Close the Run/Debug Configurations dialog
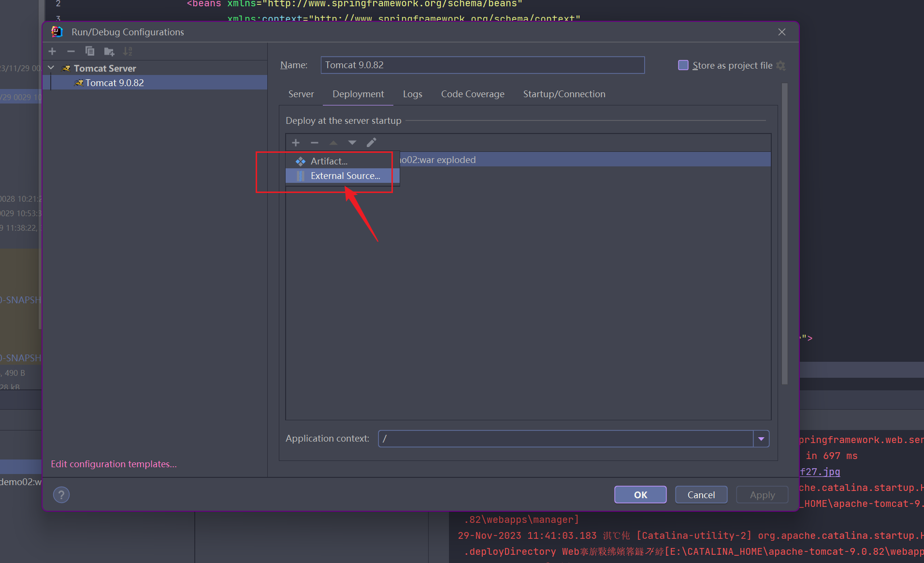Screen dimensions: 924x563 pyautogui.click(x=782, y=32)
